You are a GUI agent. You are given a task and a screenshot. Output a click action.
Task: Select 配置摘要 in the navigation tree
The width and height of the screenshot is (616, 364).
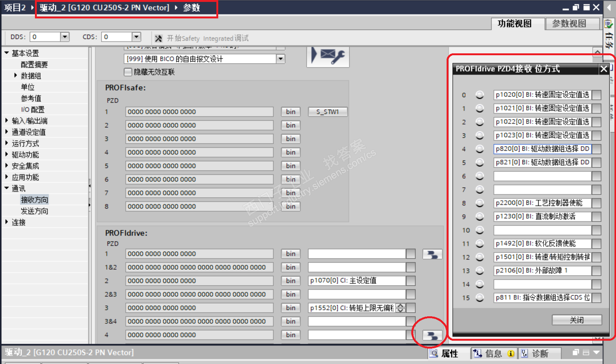[35, 65]
